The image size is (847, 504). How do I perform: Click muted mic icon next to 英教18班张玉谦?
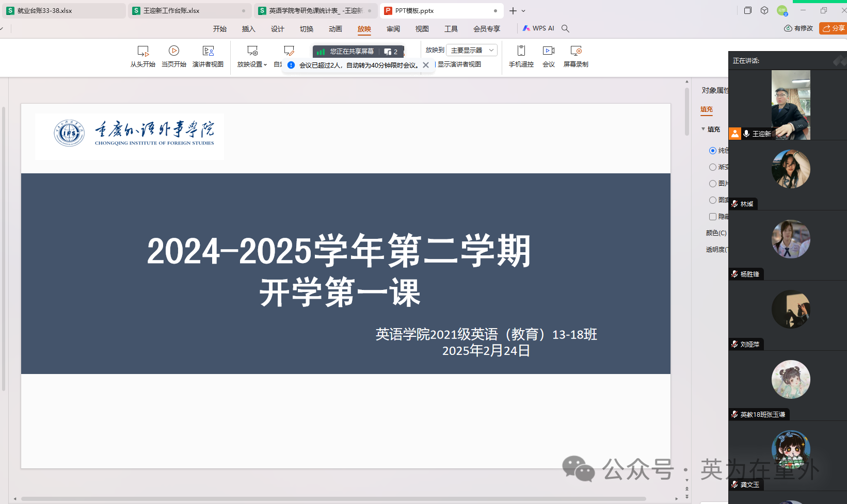pyautogui.click(x=734, y=414)
